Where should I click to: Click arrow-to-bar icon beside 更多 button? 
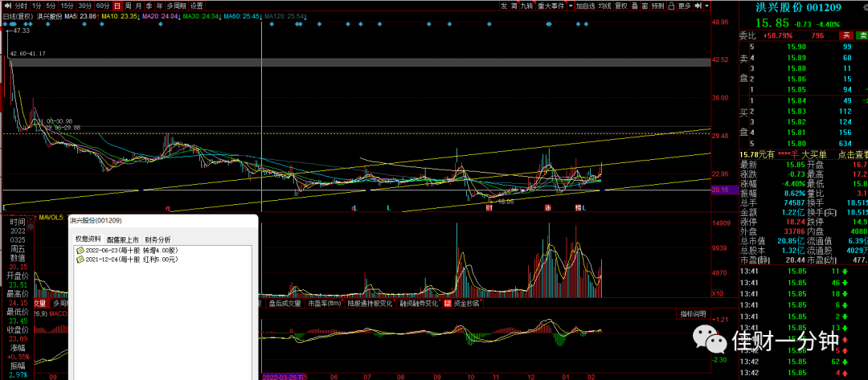[698, 6]
